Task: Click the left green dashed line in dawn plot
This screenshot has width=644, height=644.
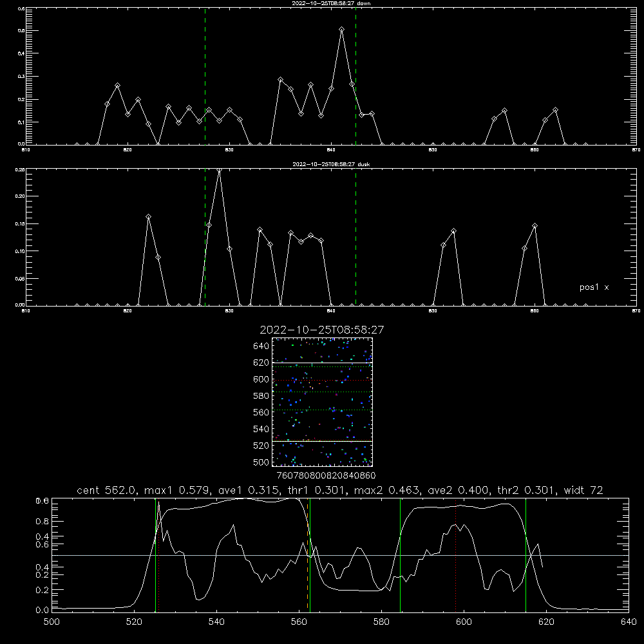Action: click(x=205, y=76)
